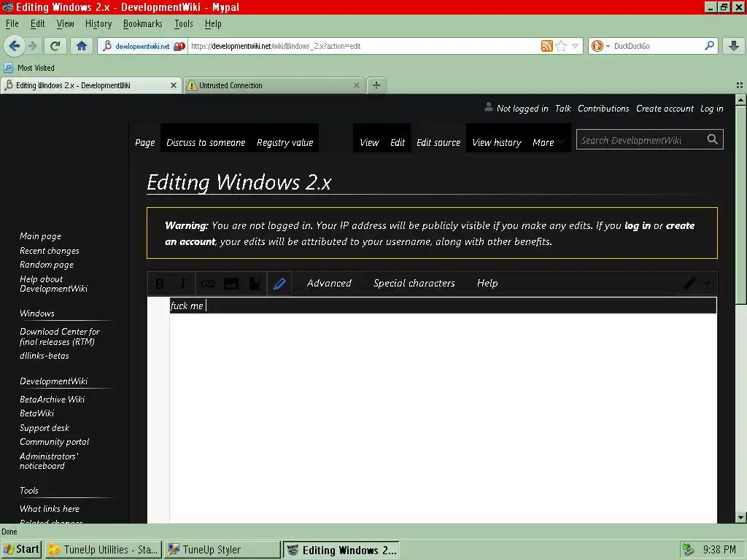Viewport: 747px width, 560px height.
Task: Switch to TuneUp Styler in the taskbar
Action: point(222,550)
